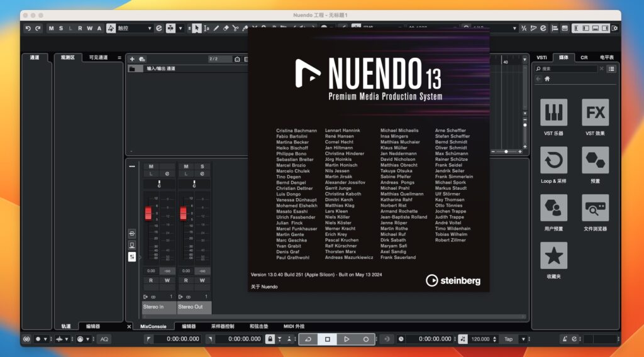Viewport: 644px width, 357px height.
Task: Solo the Stereo Out channel
Action: tap(202, 167)
